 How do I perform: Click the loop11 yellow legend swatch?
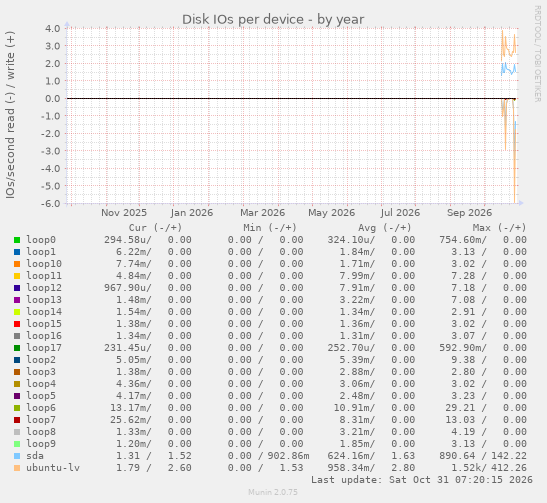[17, 276]
